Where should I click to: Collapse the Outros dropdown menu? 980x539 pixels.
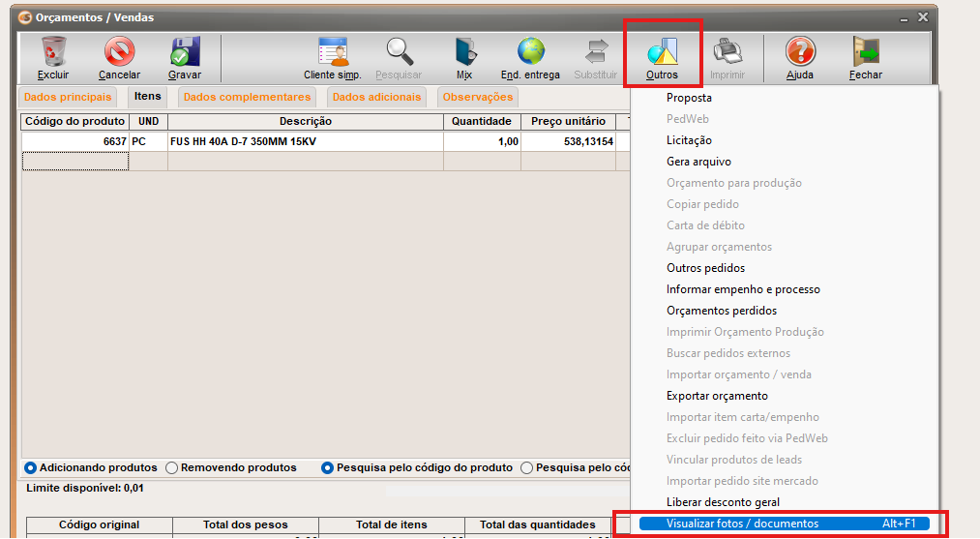pyautogui.click(x=663, y=56)
